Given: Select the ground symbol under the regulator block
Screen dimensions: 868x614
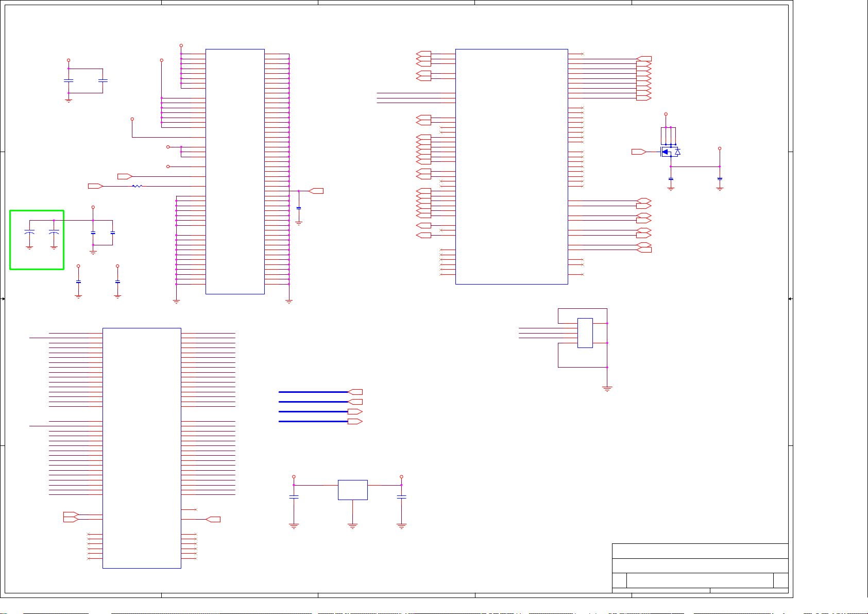Looking at the screenshot, I should coord(353,526).
